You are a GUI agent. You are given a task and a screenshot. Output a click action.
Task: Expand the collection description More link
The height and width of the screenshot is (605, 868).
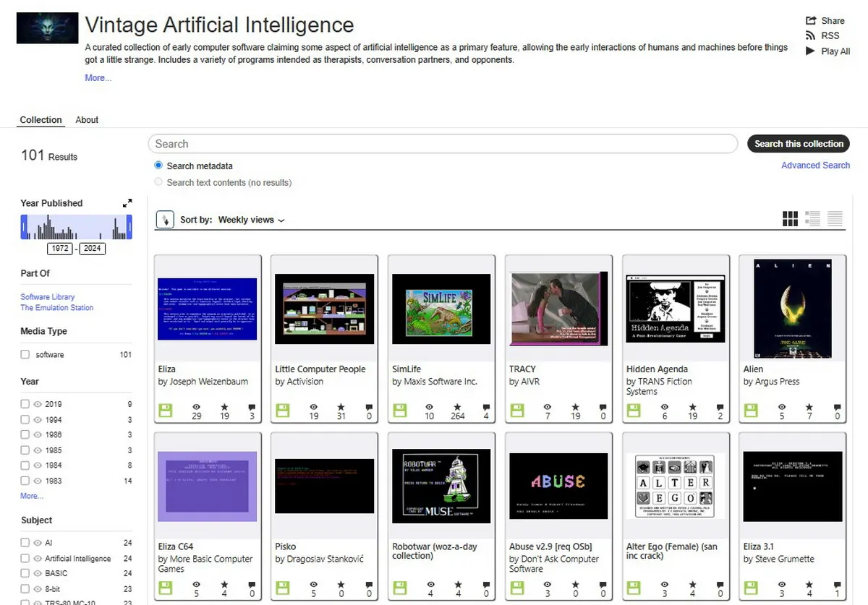coord(98,77)
